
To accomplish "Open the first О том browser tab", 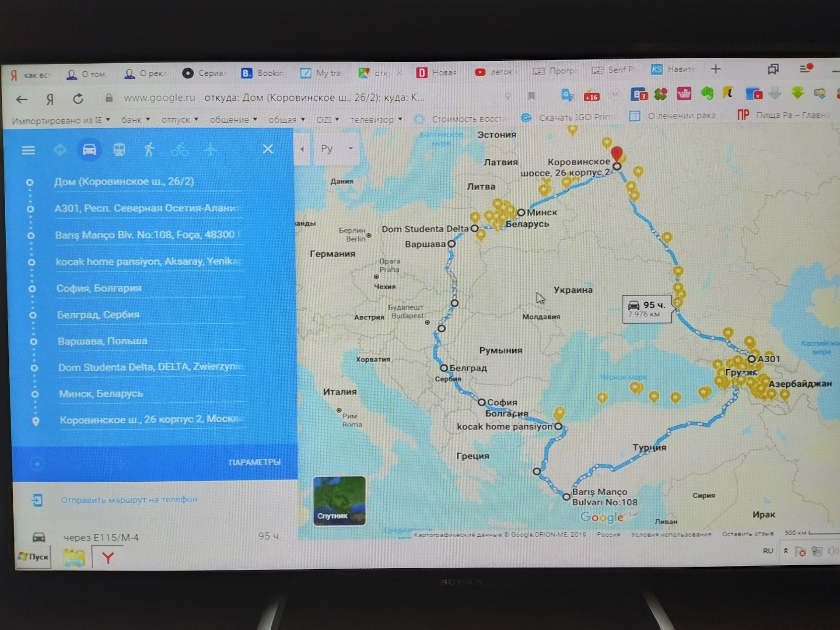I will click(86, 74).
